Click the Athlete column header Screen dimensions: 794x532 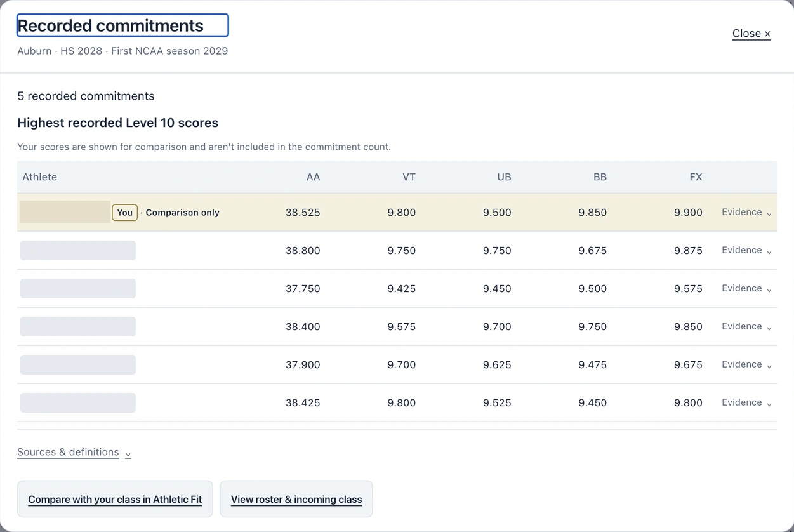pyautogui.click(x=39, y=177)
